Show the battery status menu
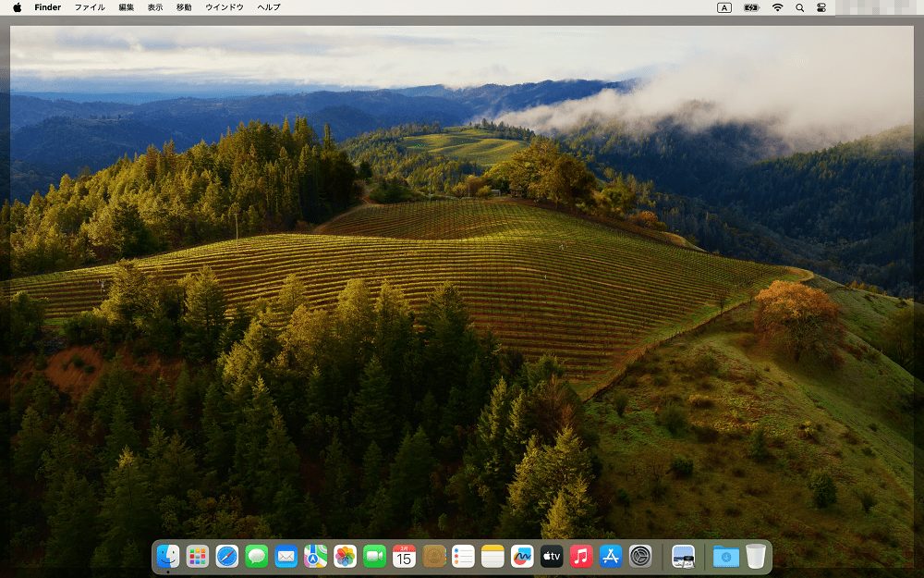Viewport: 924px width, 578px height. tap(751, 7)
